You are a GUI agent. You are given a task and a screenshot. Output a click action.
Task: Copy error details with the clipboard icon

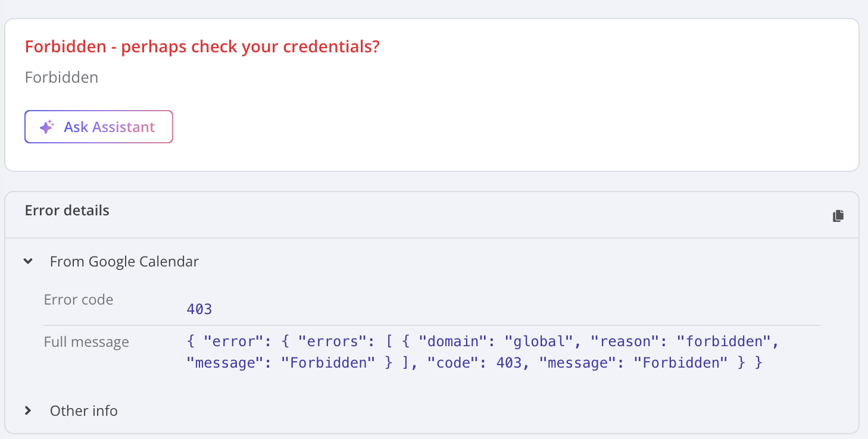pos(838,216)
